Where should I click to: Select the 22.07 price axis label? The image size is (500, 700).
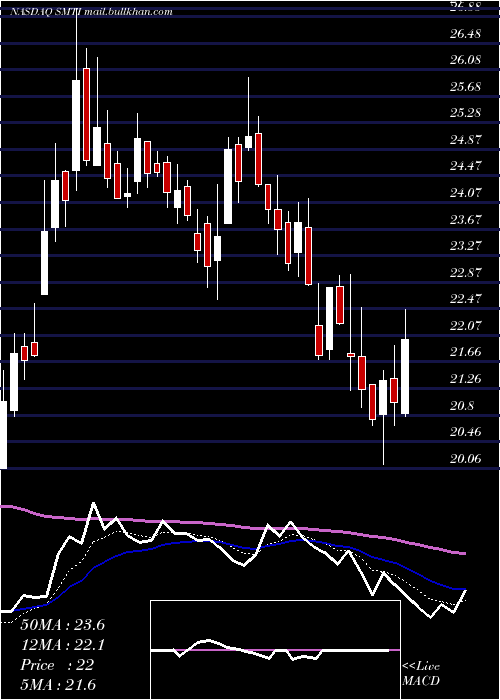point(465,325)
